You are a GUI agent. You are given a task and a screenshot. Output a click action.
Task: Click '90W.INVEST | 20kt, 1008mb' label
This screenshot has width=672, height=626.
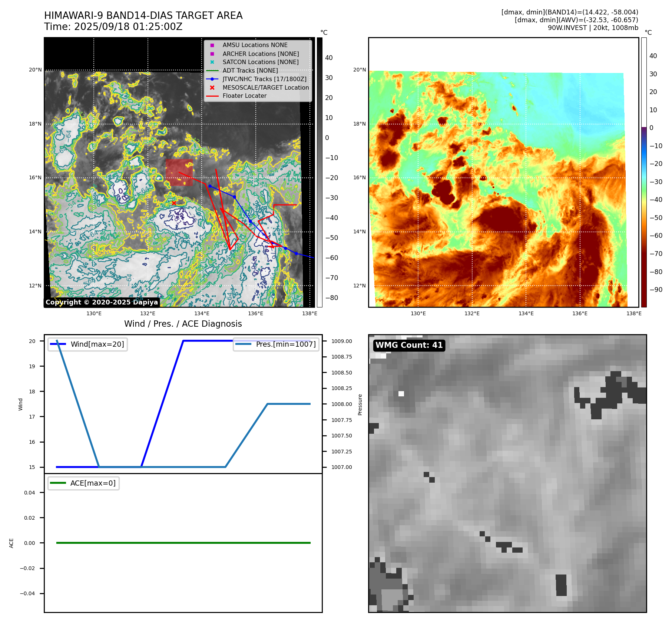pos(593,28)
